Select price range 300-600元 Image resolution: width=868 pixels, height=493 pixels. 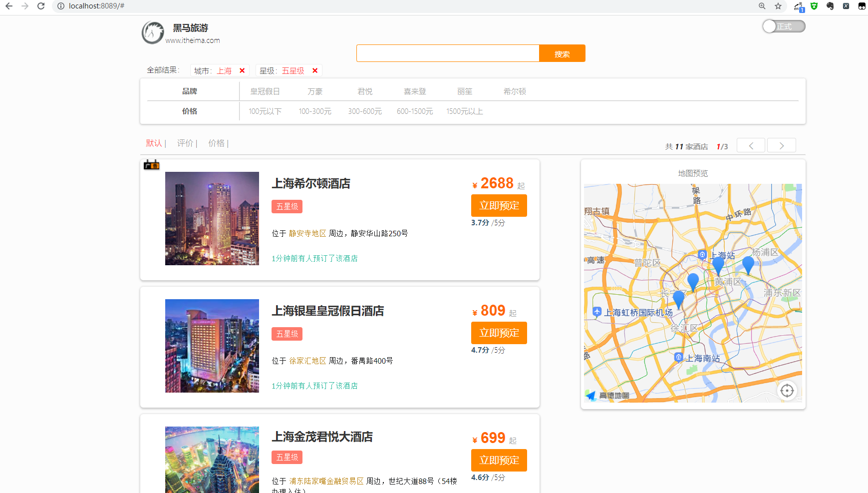[x=365, y=111]
